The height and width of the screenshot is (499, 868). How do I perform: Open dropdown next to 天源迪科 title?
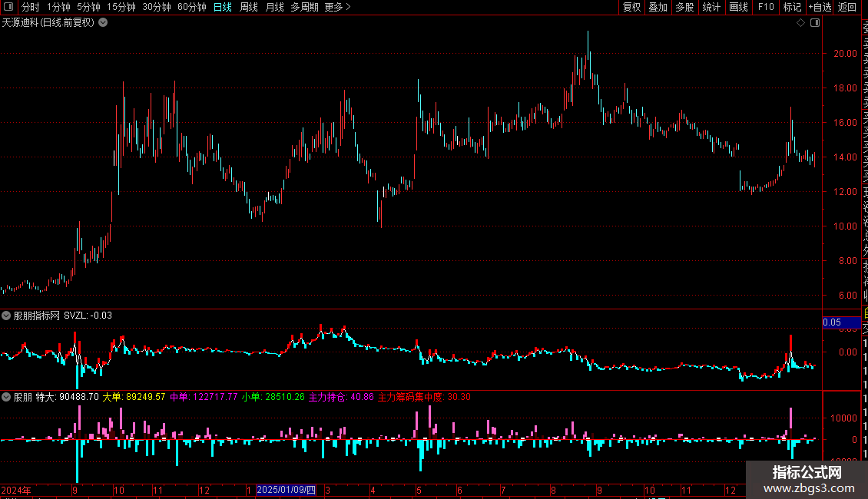click(103, 23)
